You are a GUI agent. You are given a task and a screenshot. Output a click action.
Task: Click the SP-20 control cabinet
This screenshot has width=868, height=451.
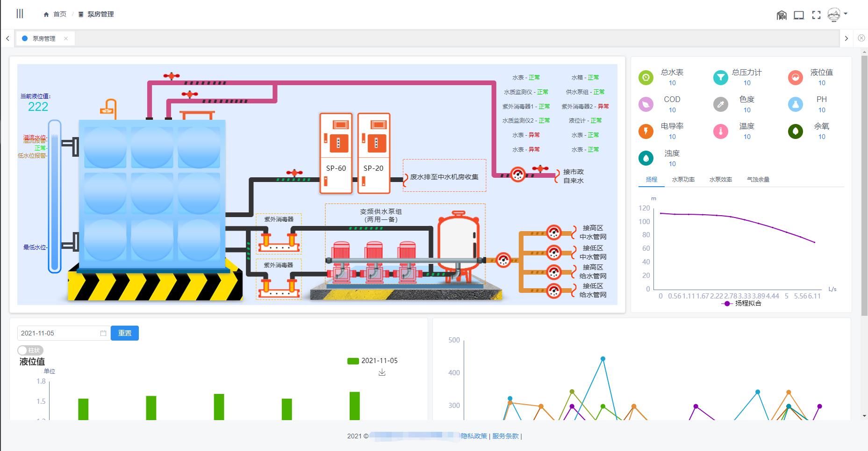[x=374, y=153]
